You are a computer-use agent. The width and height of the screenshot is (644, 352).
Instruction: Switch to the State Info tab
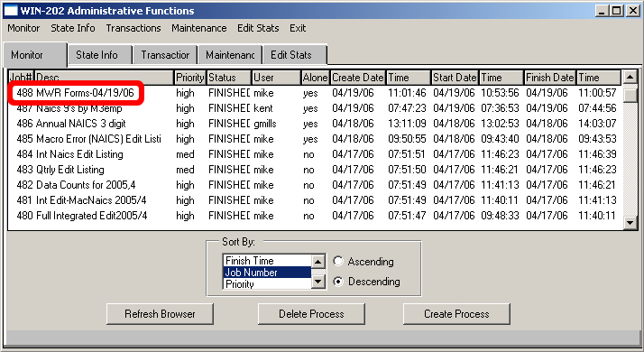click(100, 55)
